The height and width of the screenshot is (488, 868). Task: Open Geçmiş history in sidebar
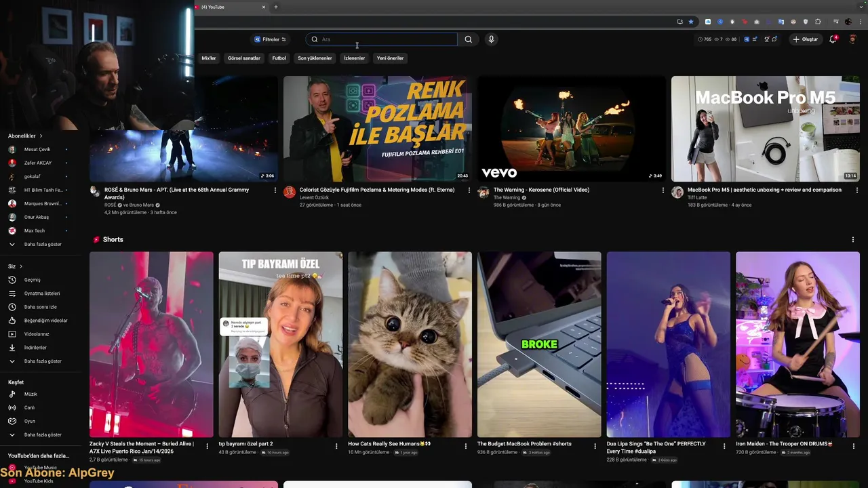[34, 280]
